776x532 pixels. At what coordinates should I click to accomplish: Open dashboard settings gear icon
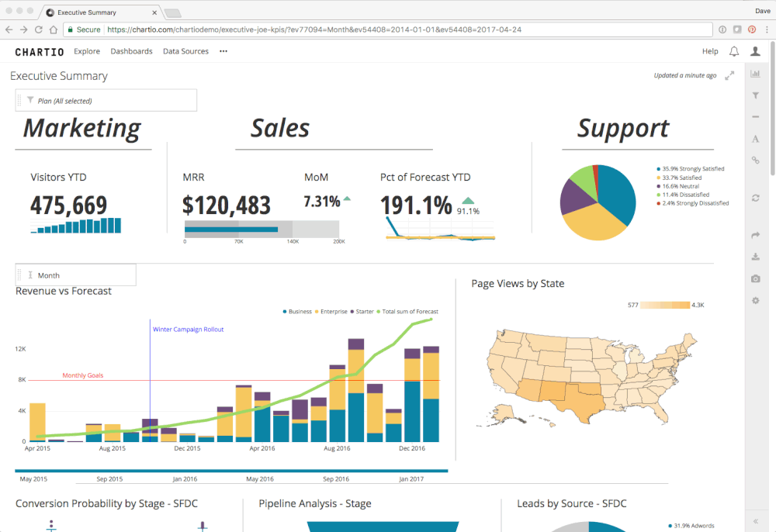click(x=755, y=300)
